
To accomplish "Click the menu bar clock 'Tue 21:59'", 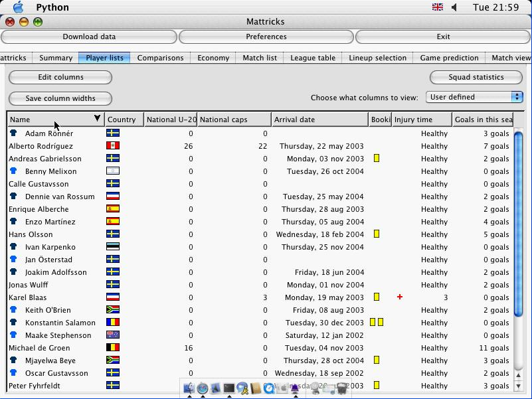I will 495,7.
